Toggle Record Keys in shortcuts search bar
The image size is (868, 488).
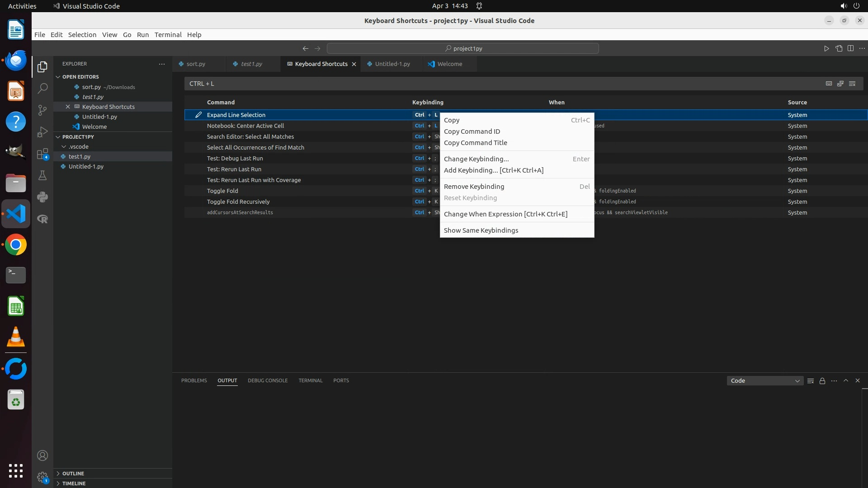tap(829, 84)
